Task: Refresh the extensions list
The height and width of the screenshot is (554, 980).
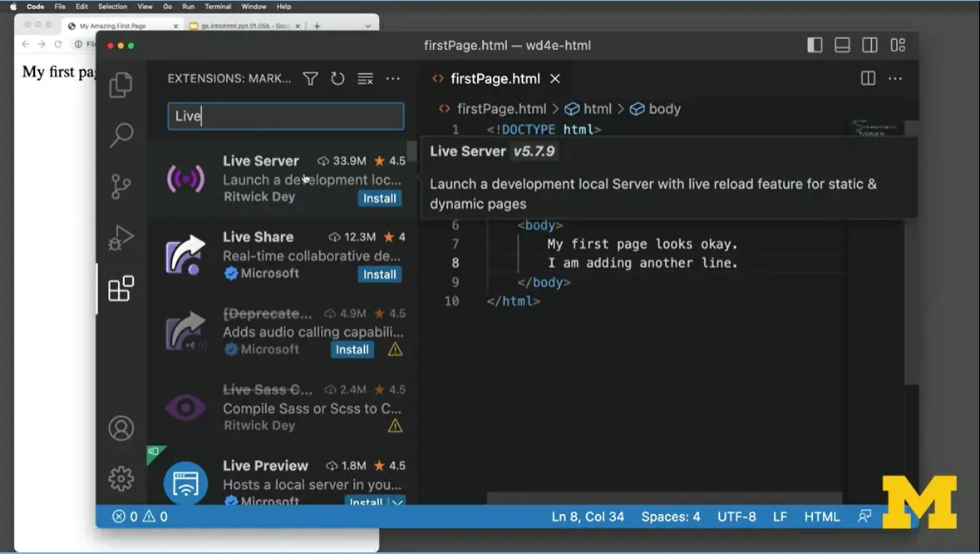Action: (337, 78)
